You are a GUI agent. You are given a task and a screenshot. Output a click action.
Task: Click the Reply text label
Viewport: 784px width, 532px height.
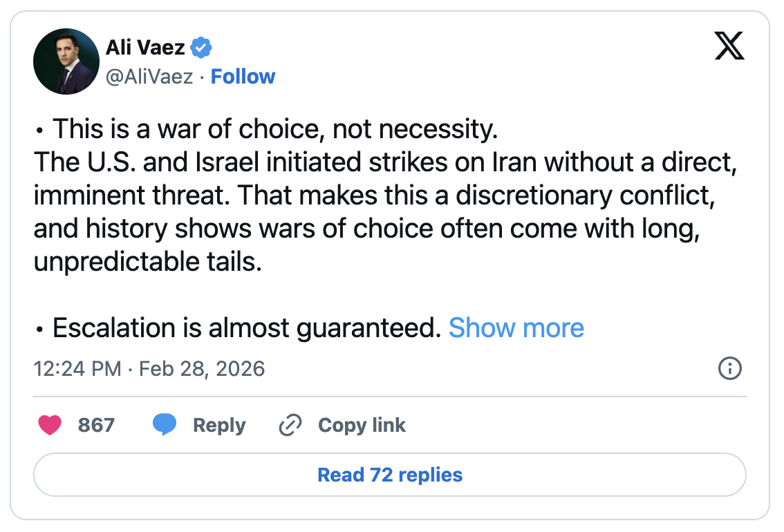click(x=219, y=425)
